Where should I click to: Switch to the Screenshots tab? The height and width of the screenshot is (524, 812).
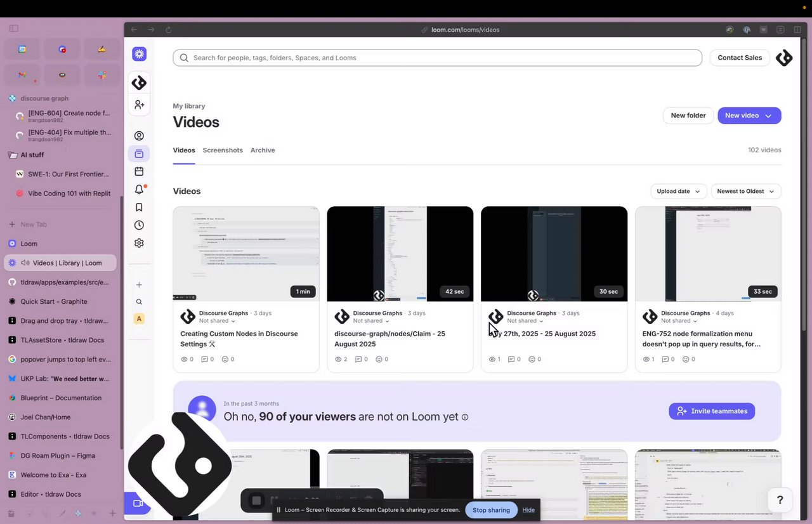point(223,150)
